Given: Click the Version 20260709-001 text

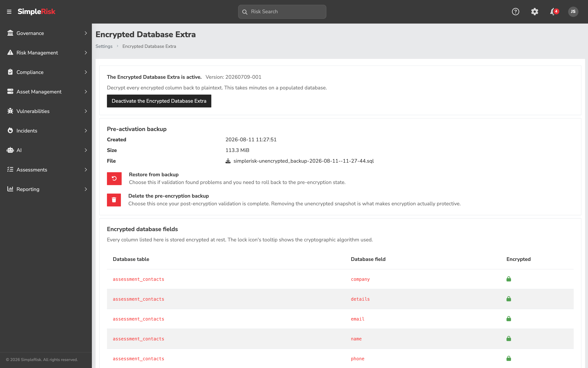Looking at the screenshot, I should (233, 77).
